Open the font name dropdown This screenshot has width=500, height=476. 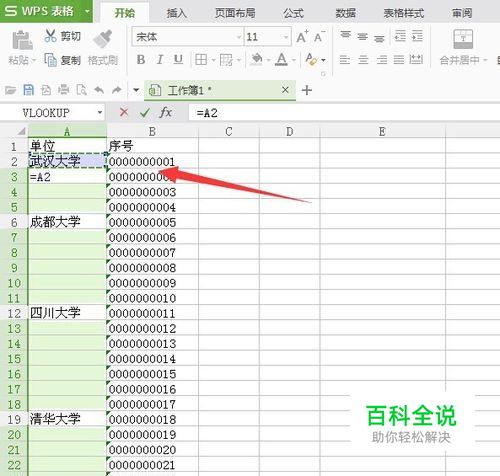[239, 37]
